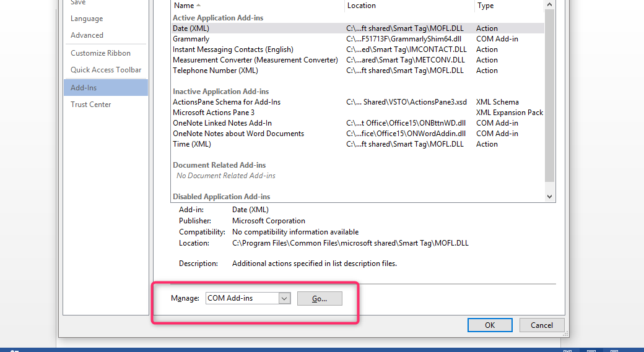Click Microsoft Corporation publisher value
Screen dimensions: 644x352
click(269, 221)
